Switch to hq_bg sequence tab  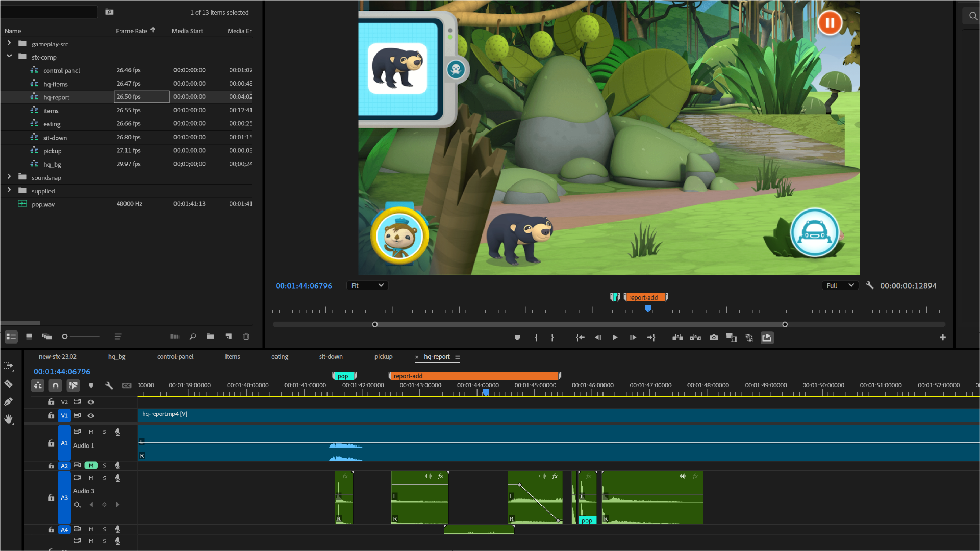tap(117, 357)
